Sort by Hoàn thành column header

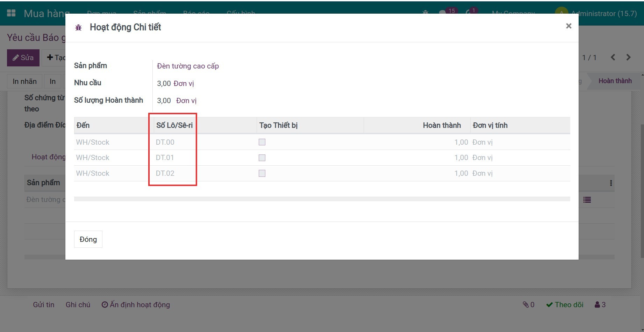[442, 125]
